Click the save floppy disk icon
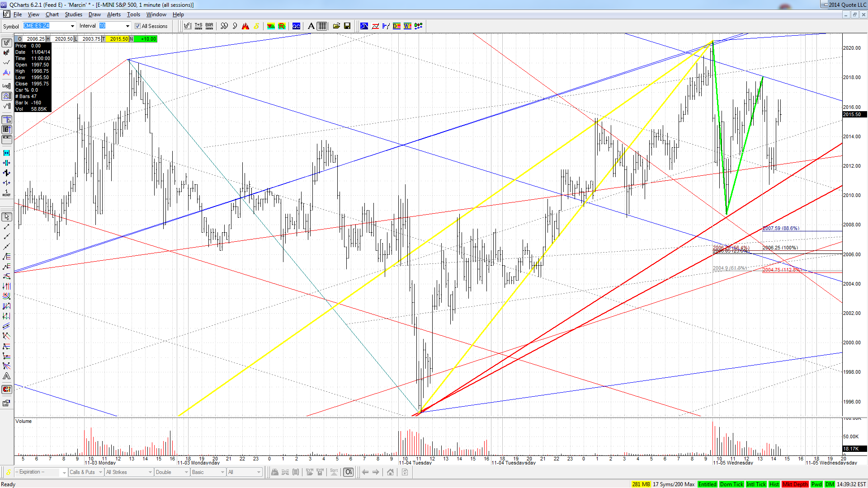This screenshot has height=488, width=868. [x=347, y=26]
